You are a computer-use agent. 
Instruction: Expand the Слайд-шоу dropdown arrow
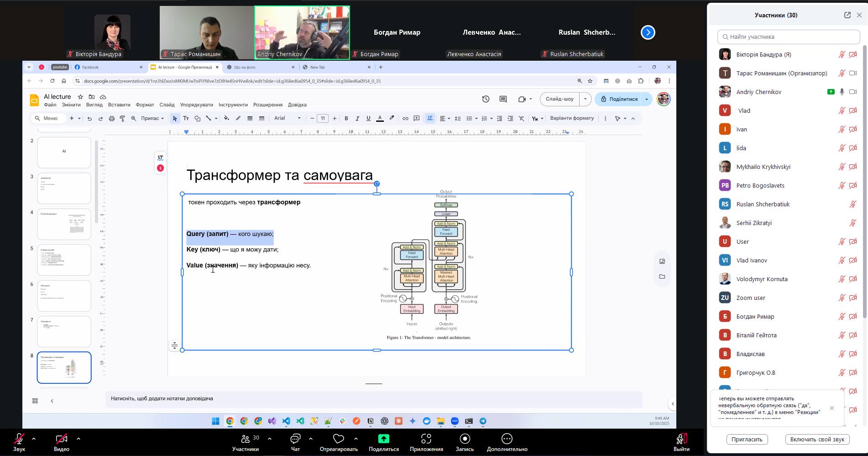(x=585, y=99)
